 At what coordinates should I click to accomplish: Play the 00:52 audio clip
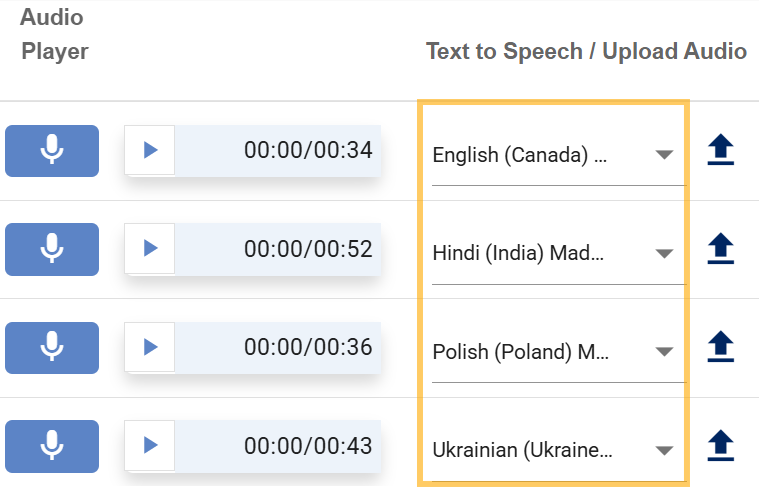[x=150, y=248]
